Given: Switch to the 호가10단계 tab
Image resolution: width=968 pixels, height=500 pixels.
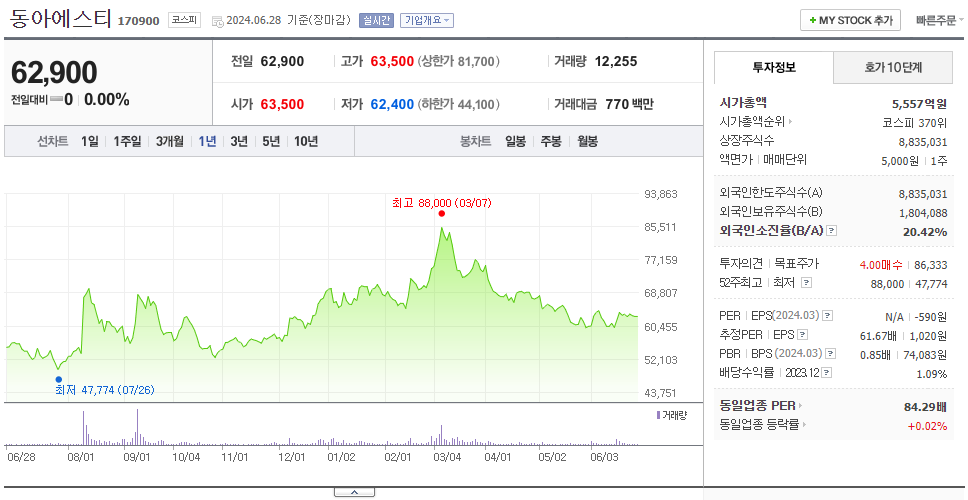Looking at the screenshot, I should click(893, 68).
